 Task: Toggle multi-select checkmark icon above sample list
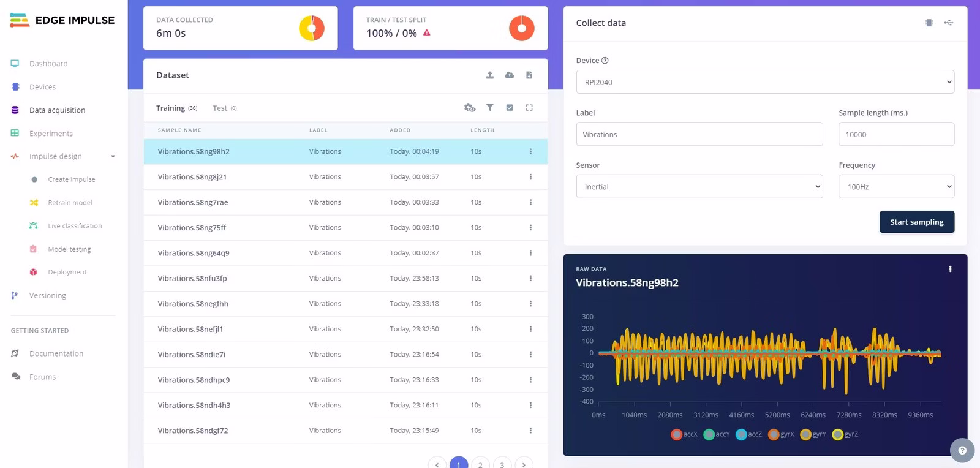pyautogui.click(x=510, y=107)
